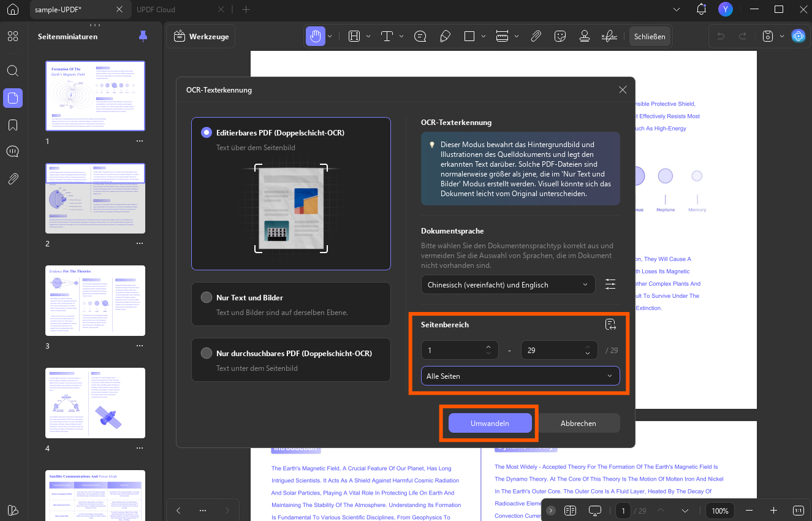Select the measurement ruler tool
This screenshot has width=812, height=521.
(x=502, y=36)
